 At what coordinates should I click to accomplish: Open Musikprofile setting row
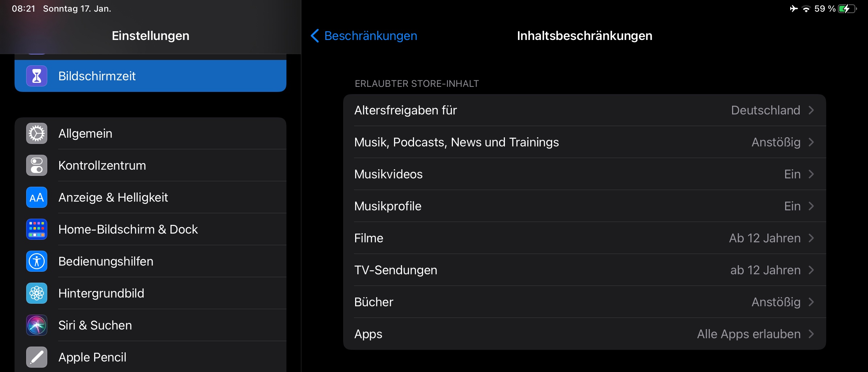pos(584,206)
